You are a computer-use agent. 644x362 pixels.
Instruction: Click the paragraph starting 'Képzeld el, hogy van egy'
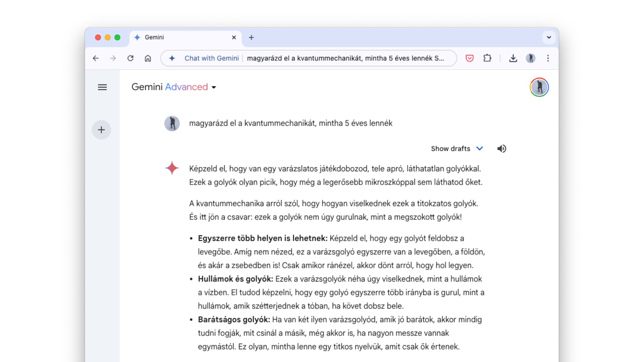(336, 175)
